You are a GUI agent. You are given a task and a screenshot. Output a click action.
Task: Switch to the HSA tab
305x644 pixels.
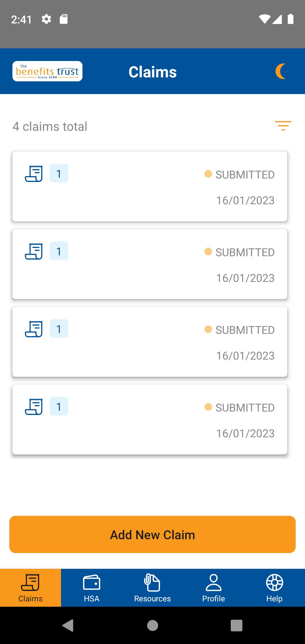coord(91,588)
